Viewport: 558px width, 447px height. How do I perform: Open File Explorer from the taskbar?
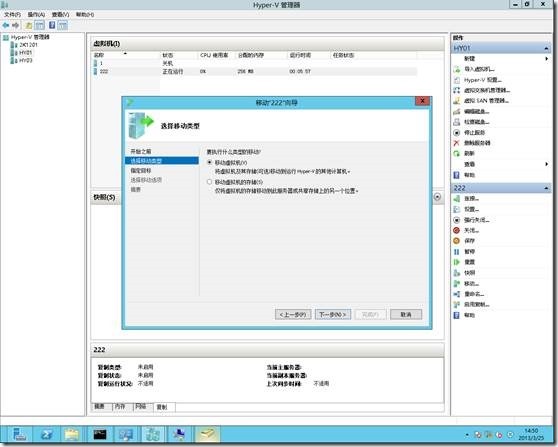click(x=72, y=435)
